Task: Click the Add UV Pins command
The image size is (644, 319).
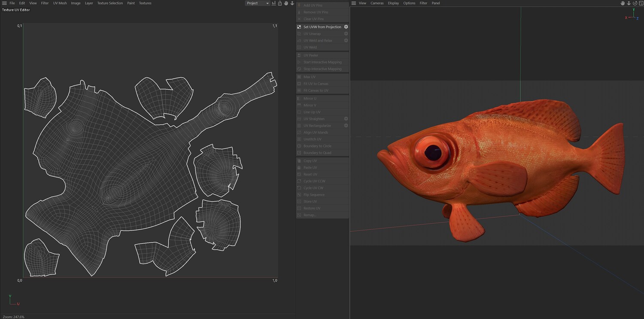Action: tap(322, 5)
